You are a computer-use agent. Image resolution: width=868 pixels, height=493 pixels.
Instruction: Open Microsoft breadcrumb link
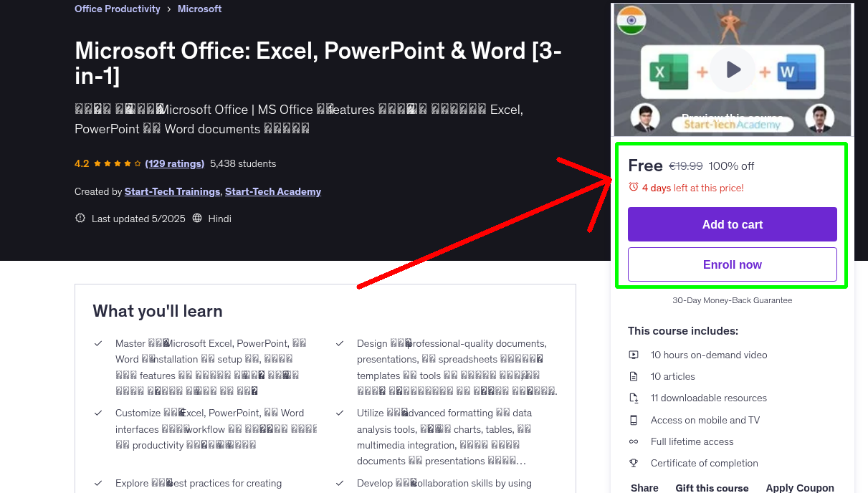coord(199,9)
